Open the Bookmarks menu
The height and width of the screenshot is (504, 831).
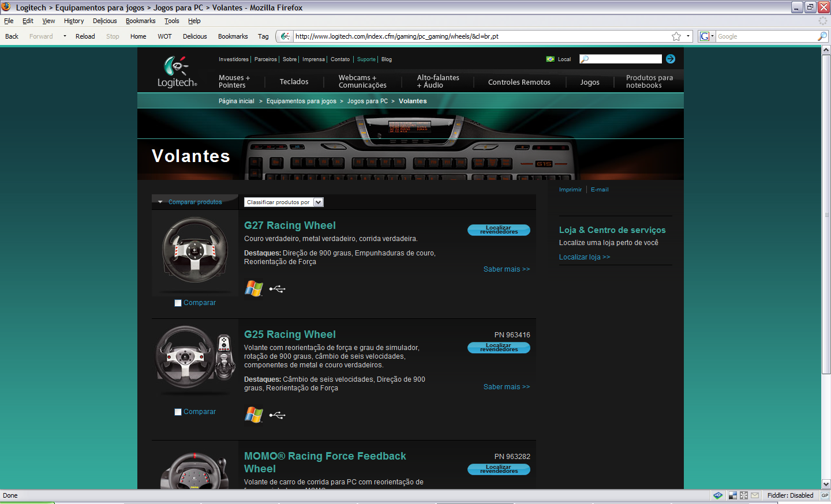140,21
